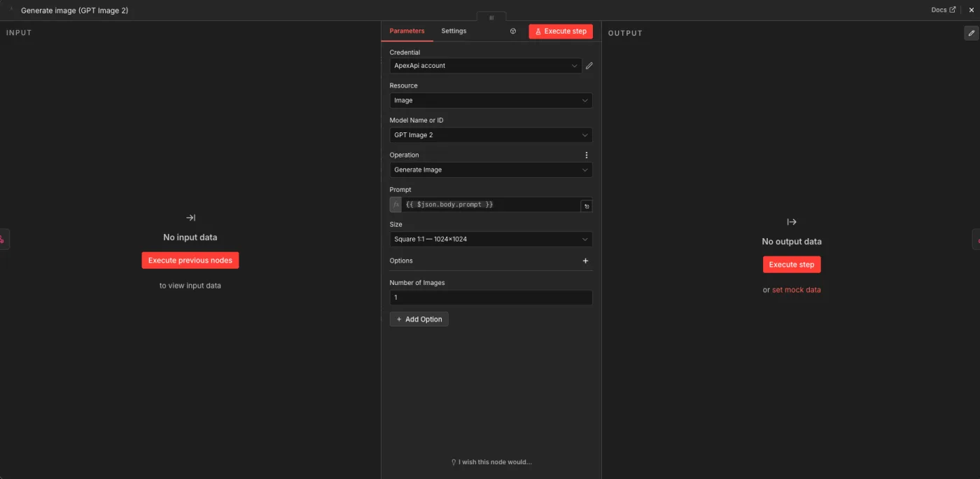
Task: Open the Resource dropdown showing Image
Action: coord(491,100)
